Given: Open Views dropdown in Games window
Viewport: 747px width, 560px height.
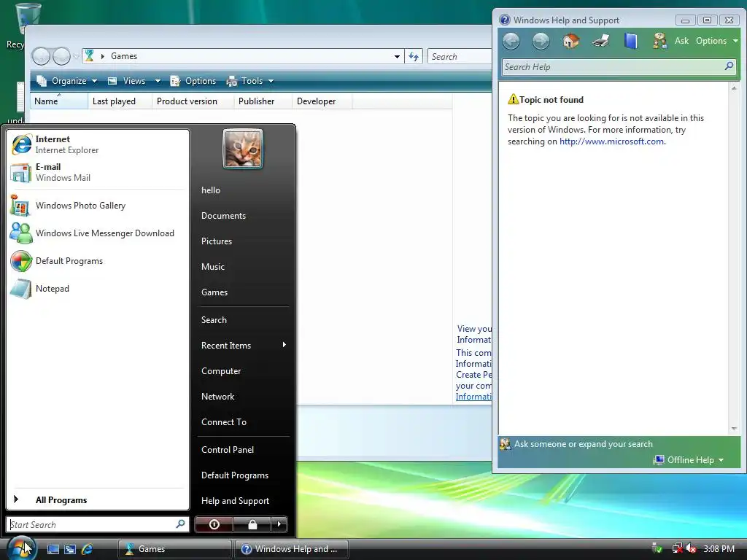Looking at the screenshot, I should [134, 81].
